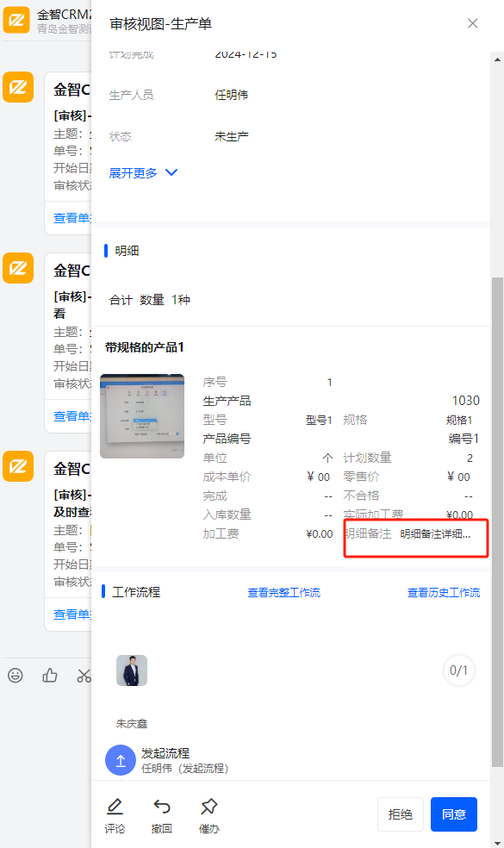Click the 金智CRM logo in header
Screen dimensions: 504x848
[x=16, y=20]
